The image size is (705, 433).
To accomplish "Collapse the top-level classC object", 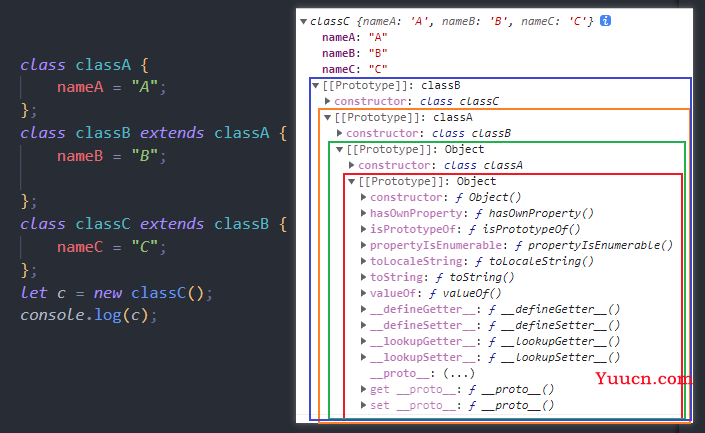I will click(303, 21).
